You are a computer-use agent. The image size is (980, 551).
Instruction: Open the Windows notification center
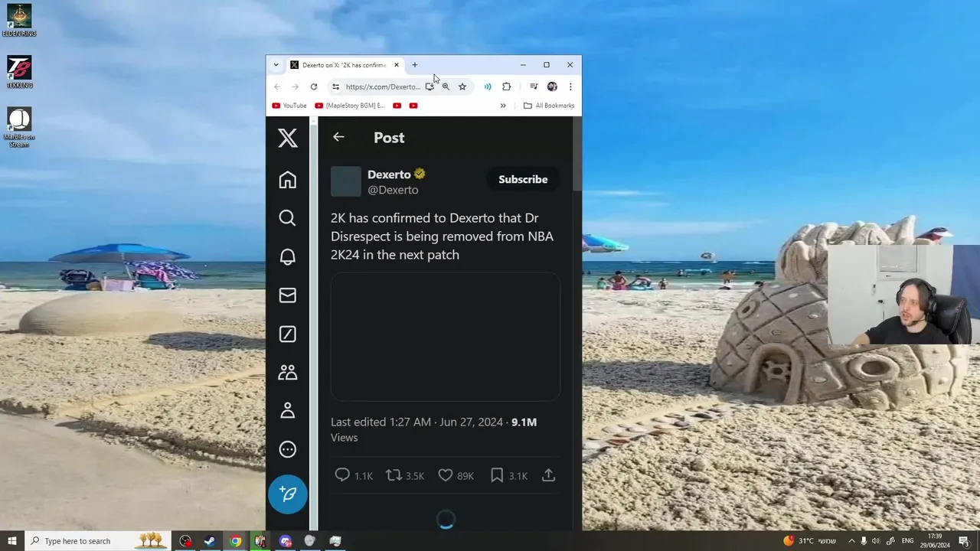965,541
